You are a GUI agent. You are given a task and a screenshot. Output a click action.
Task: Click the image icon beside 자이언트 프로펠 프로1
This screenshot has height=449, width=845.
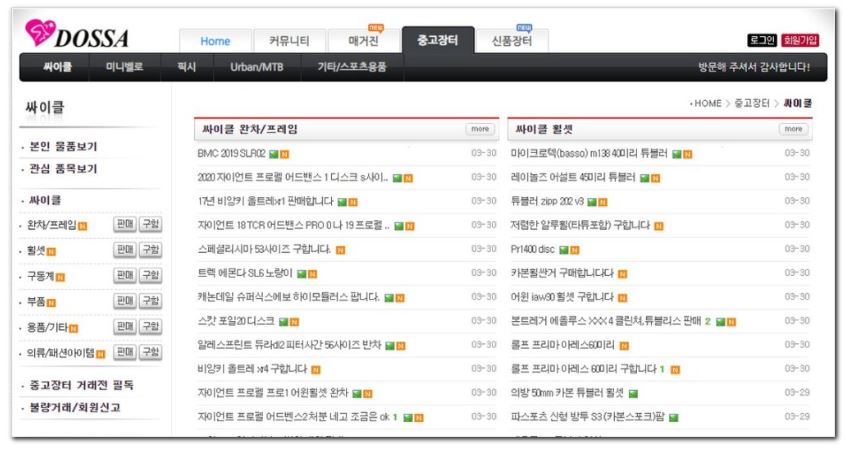357,393
